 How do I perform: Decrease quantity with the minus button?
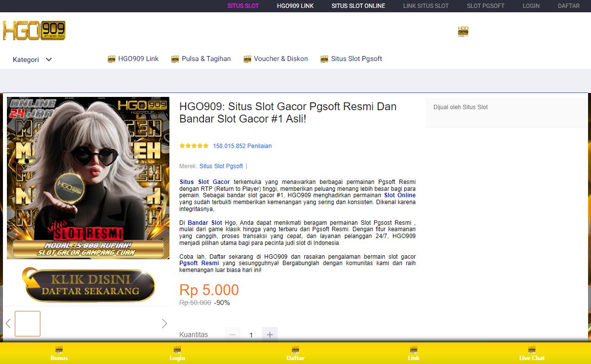pos(232,335)
